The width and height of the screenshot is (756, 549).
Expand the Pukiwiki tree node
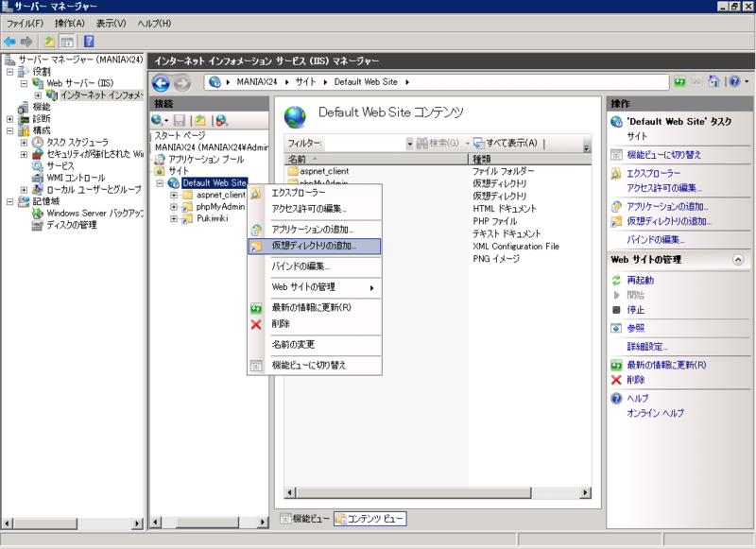(x=174, y=218)
